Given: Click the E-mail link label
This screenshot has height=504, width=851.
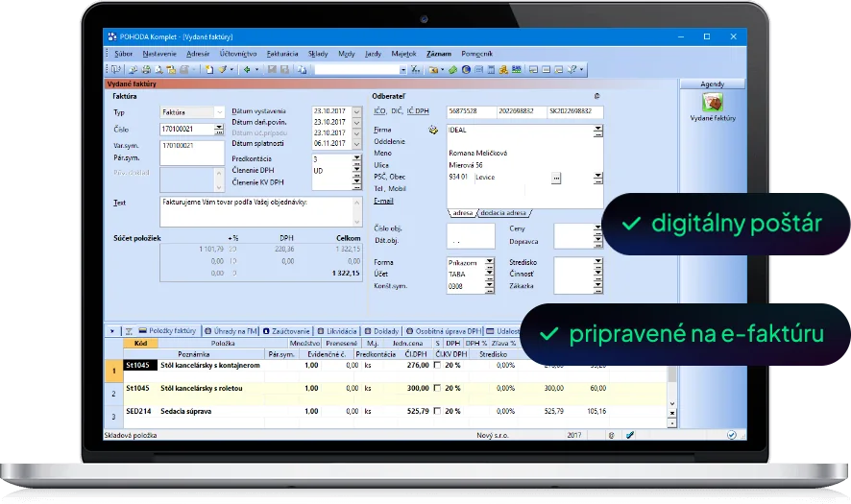Looking at the screenshot, I should pyautogui.click(x=383, y=201).
